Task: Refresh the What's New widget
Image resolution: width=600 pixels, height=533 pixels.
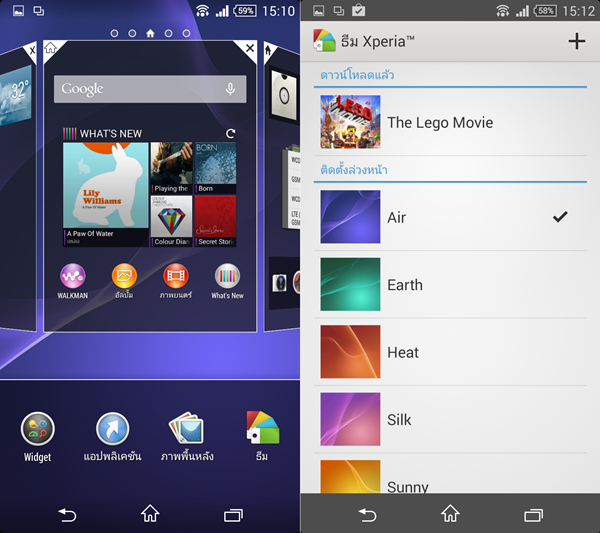Action: tap(230, 134)
